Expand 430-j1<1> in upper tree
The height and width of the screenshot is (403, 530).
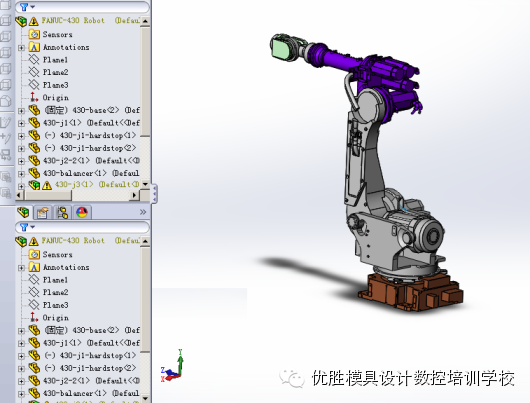coord(21,123)
